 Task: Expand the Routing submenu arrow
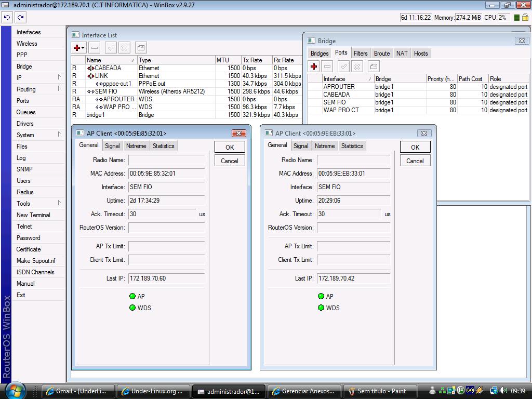pos(59,89)
